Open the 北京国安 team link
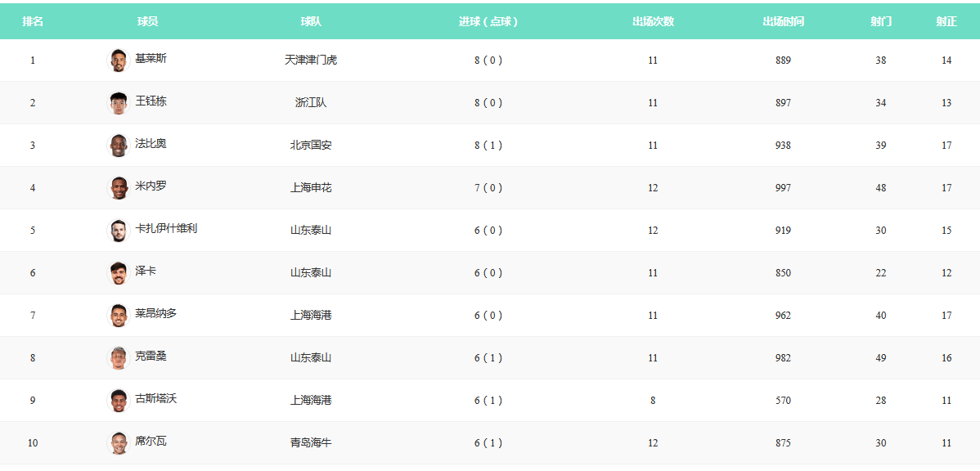Screen dimensions: 980x471 [x=311, y=146]
